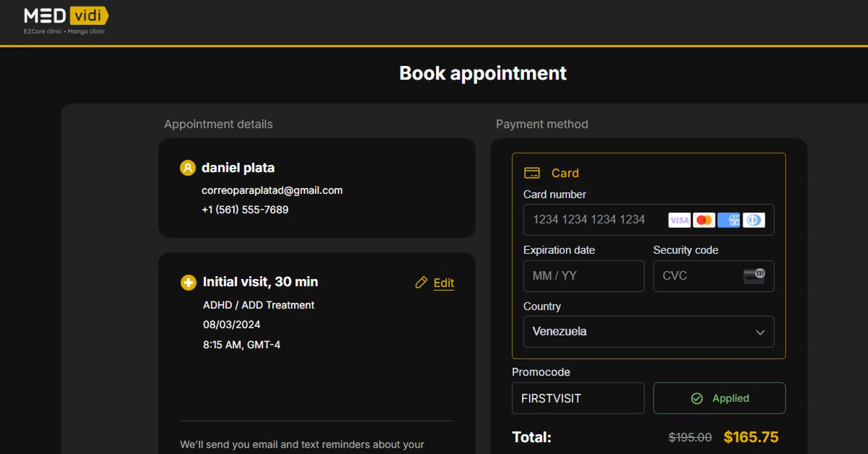The height and width of the screenshot is (454, 868).
Task: Click the credit card icon next to Card
Action: 532,173
